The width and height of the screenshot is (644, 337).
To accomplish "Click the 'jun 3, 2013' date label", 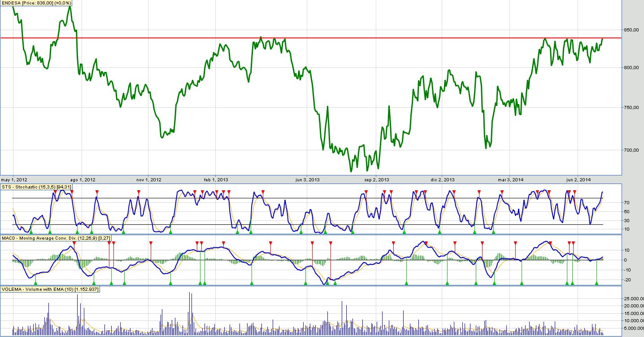I will (307, 179).
